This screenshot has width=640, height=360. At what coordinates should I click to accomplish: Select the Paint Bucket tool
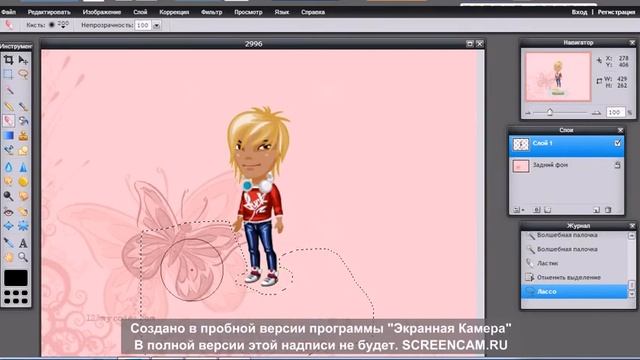point(23,121)
